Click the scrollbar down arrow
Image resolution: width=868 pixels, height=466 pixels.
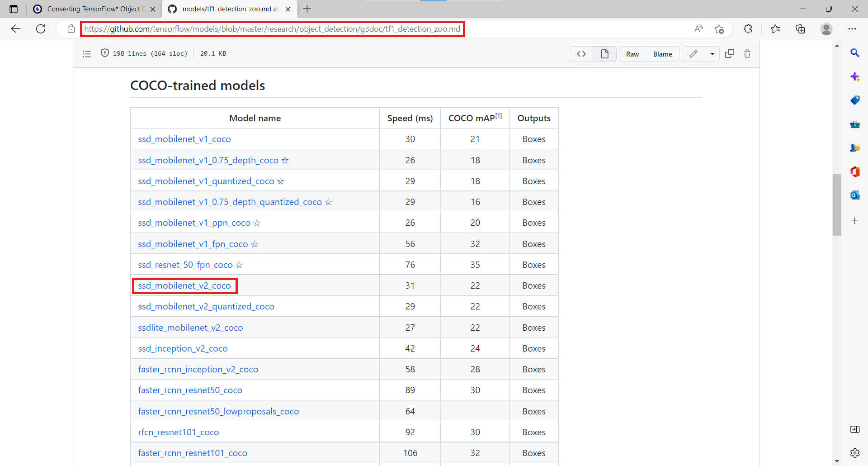(837, 461)
